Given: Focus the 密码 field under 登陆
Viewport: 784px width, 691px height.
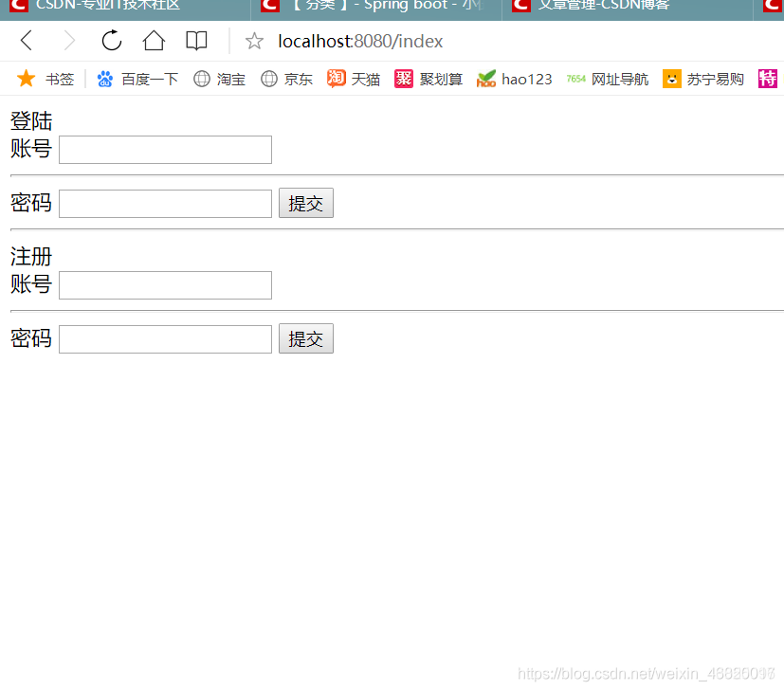Looking at the screenshot, I should point(166,204).
